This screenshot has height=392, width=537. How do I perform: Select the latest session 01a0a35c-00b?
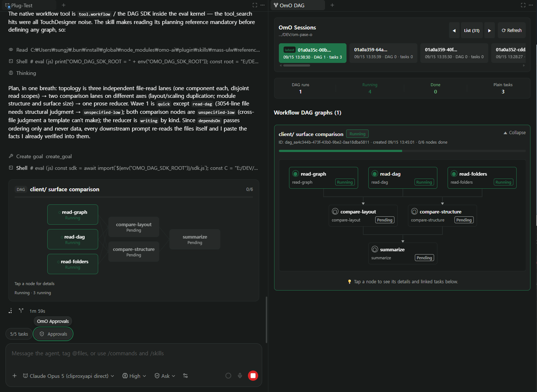point(313,53)
